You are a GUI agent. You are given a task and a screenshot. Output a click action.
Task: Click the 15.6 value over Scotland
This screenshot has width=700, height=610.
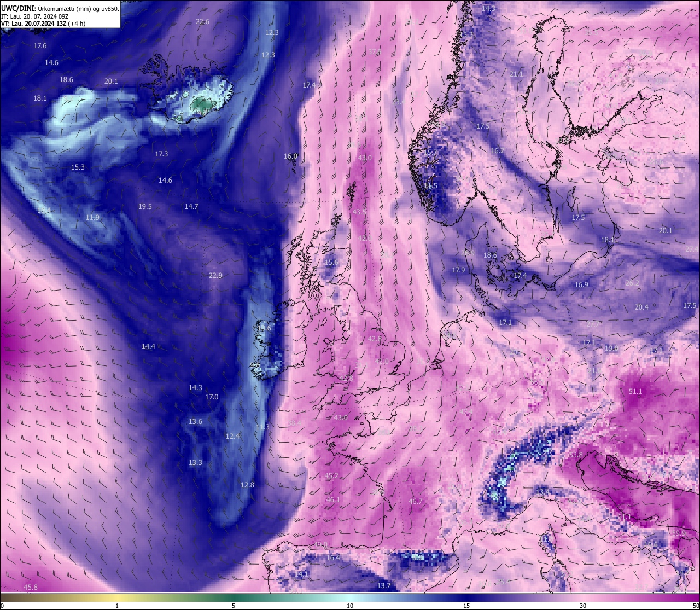331,263
